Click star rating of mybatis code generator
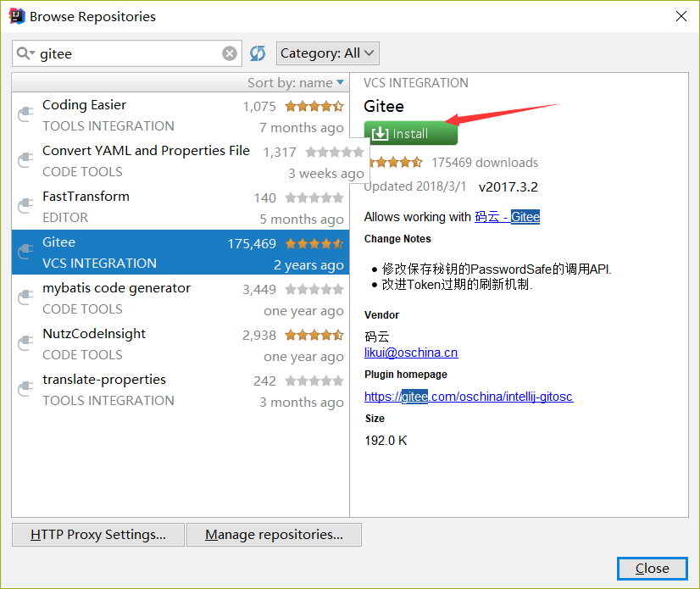This screenshot has height=589, width=700. click(x=314, y=289)
